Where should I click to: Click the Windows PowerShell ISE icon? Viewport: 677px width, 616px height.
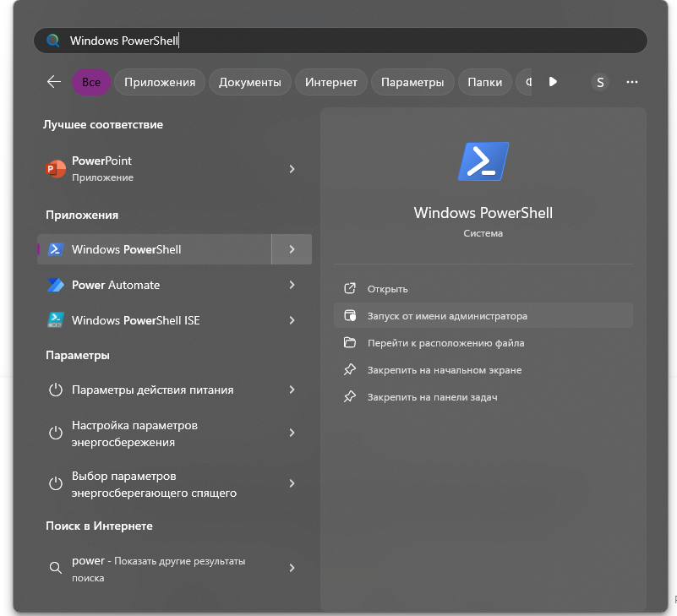(56, 320)
